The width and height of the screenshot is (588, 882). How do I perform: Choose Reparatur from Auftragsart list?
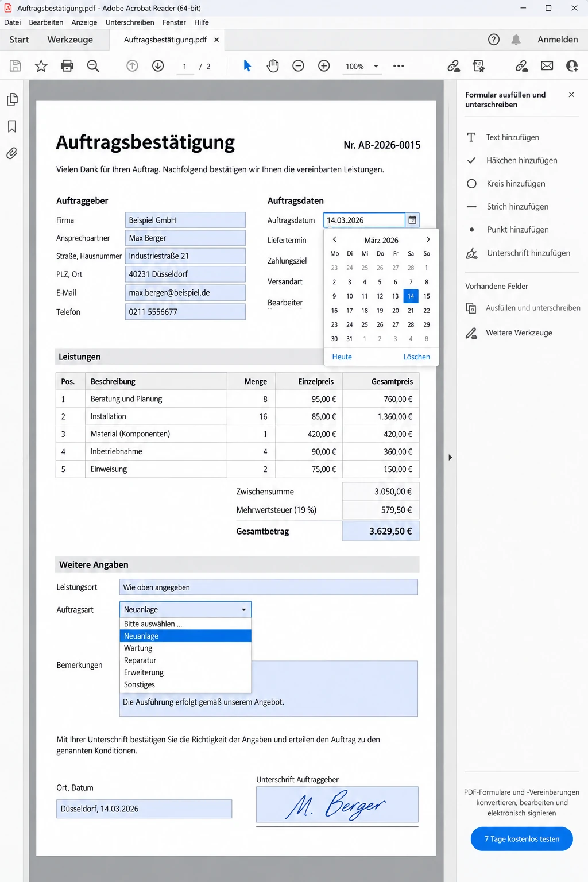pyautogui.click(x=185, y=660)
